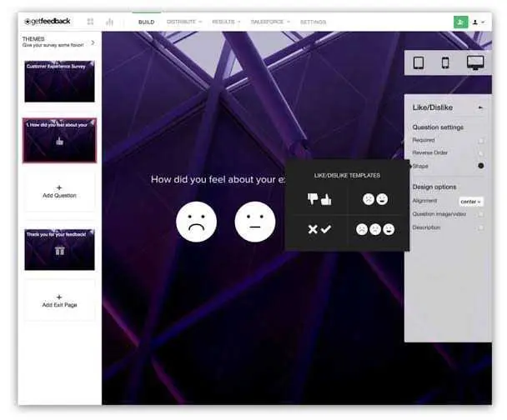Open the grid view icon in the header

pos(90,22)
